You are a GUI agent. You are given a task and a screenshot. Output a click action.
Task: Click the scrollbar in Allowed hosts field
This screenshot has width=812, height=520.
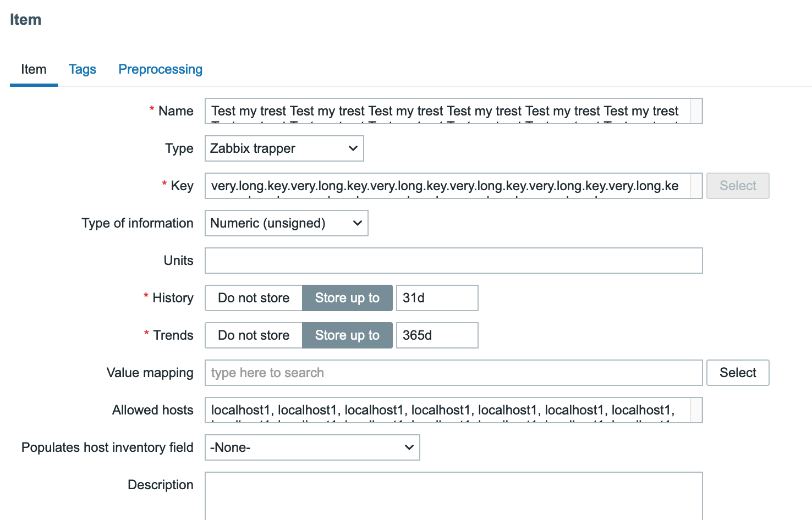point(696,410)
